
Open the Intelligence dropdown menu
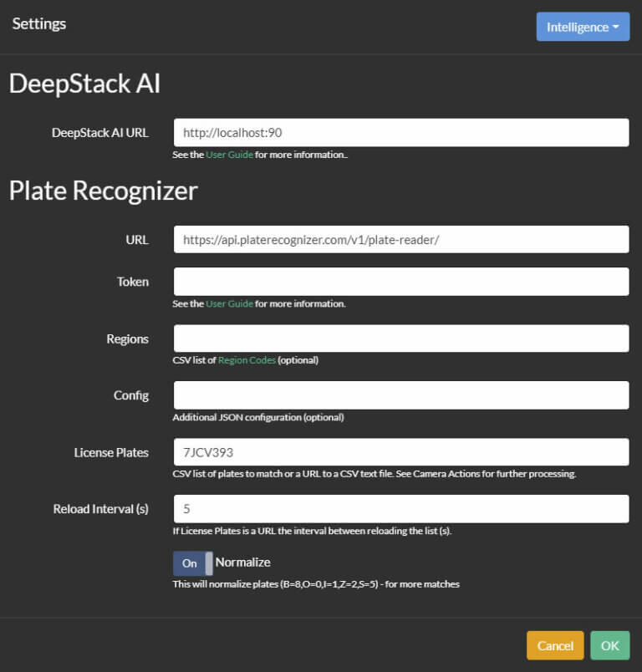[583, 27]
